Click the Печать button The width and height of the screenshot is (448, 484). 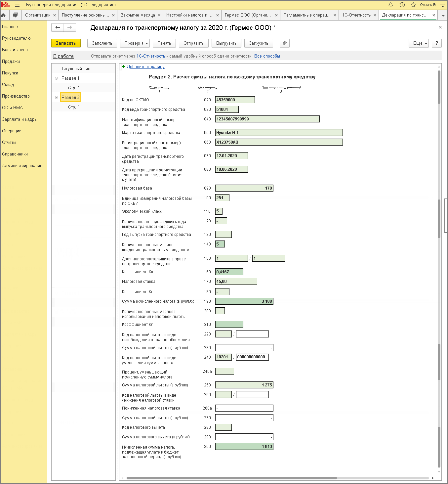[x=164, y=43]
